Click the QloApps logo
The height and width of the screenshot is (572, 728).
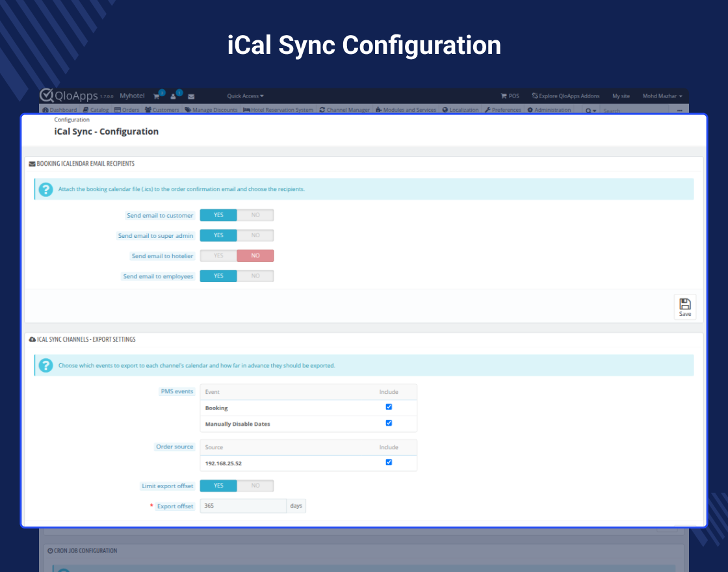(69, 96)
